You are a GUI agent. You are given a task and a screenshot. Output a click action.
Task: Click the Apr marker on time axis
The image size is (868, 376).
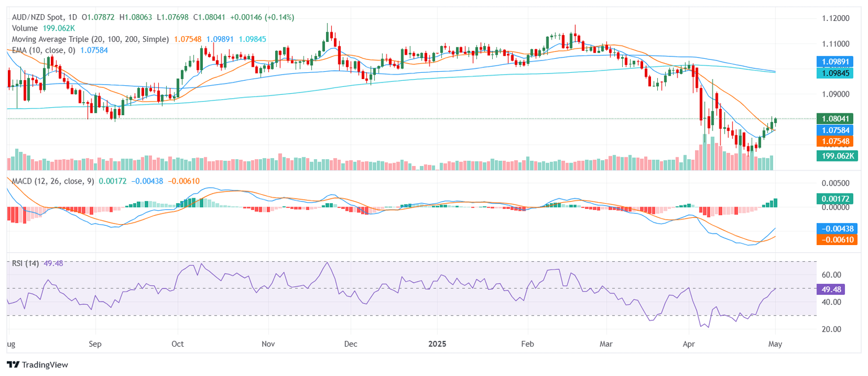(688, 343)
